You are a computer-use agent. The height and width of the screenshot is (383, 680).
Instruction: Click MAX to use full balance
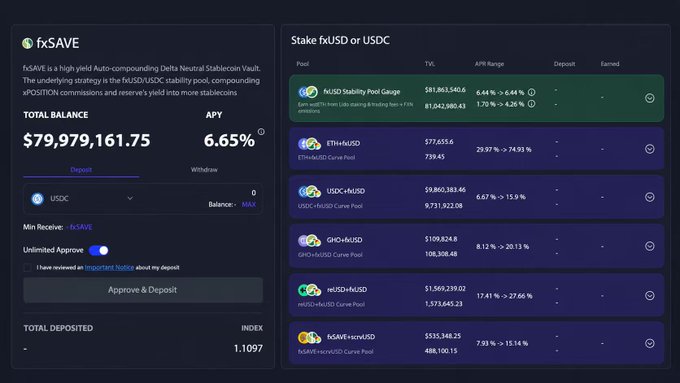(248, 204)
